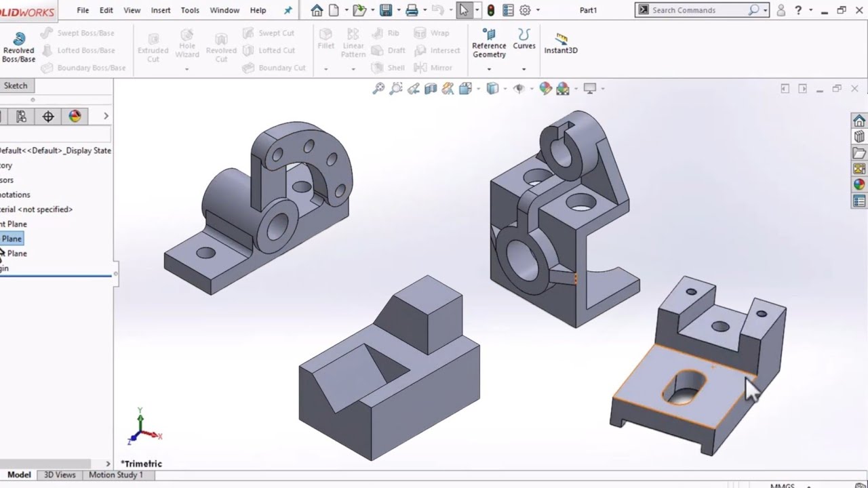Pin the menu bar with pushpin
This screenshot has height=488, width=868.
288,10
